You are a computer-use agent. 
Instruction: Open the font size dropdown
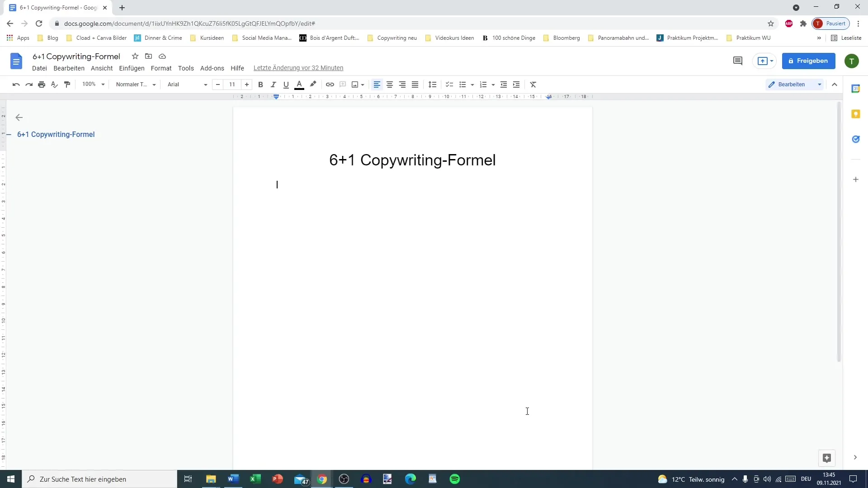(232, 84)
